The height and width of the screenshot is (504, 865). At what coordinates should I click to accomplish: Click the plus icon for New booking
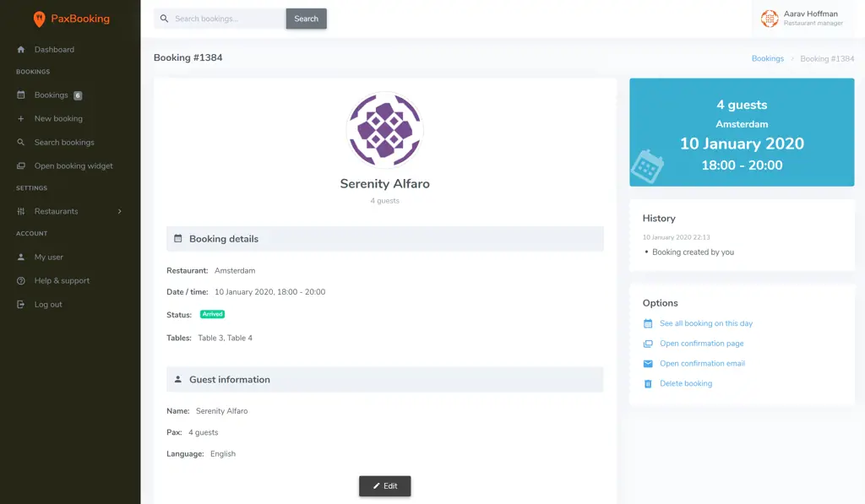pyautogui.click(x=21, y=119)
